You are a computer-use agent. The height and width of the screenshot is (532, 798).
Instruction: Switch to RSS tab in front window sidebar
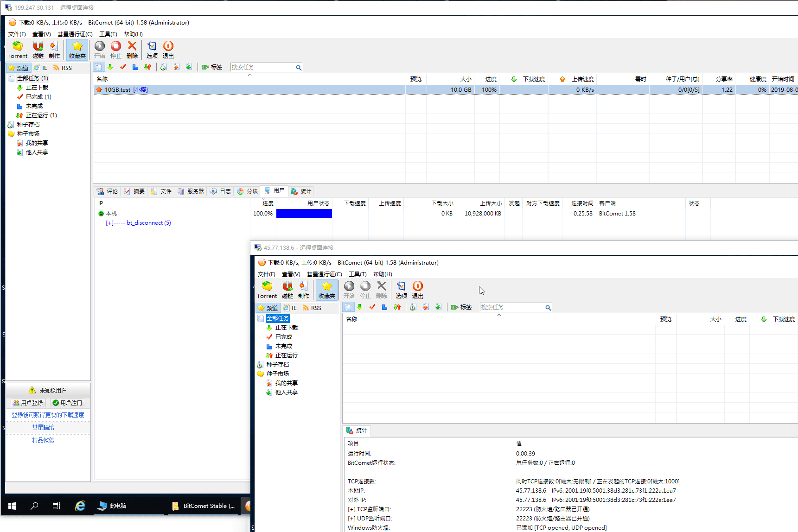tap(312, 308)
